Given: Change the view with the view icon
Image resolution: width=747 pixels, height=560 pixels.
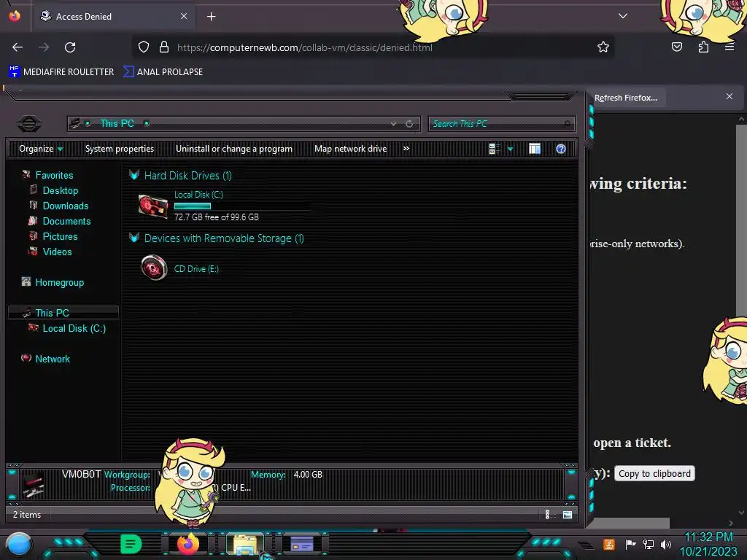Looking at the screenshot, I should tap(494, 149).
